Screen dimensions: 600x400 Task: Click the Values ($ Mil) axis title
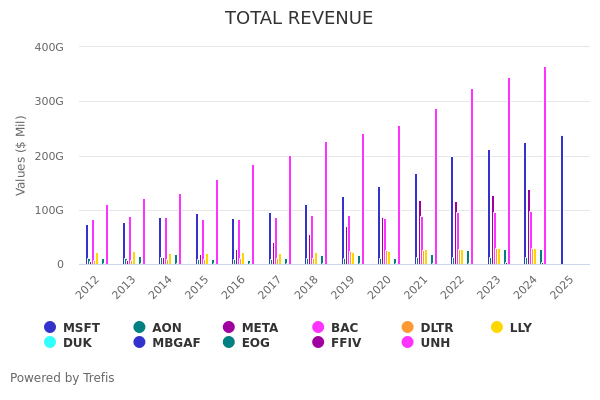pyautogui.click(x=21, y=155)
